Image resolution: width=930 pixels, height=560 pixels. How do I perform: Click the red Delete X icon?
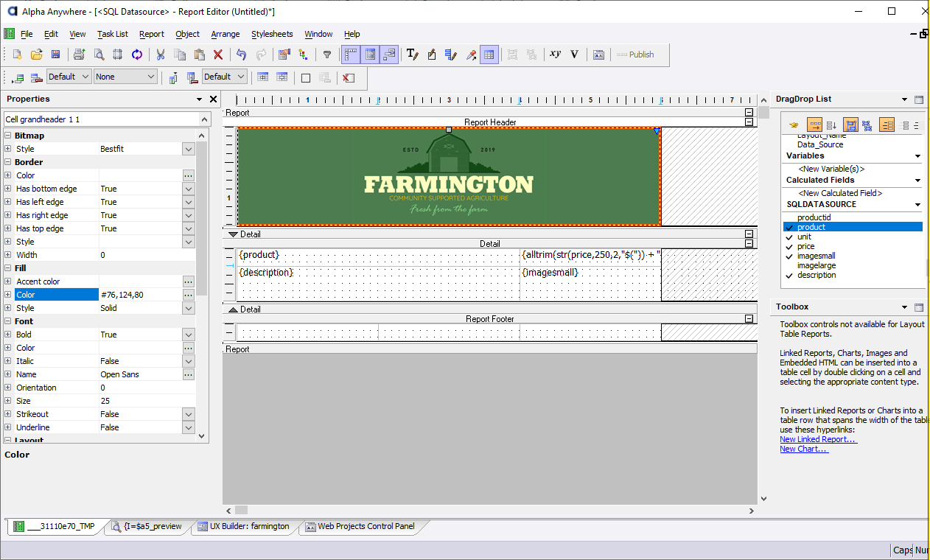point(218,55)
